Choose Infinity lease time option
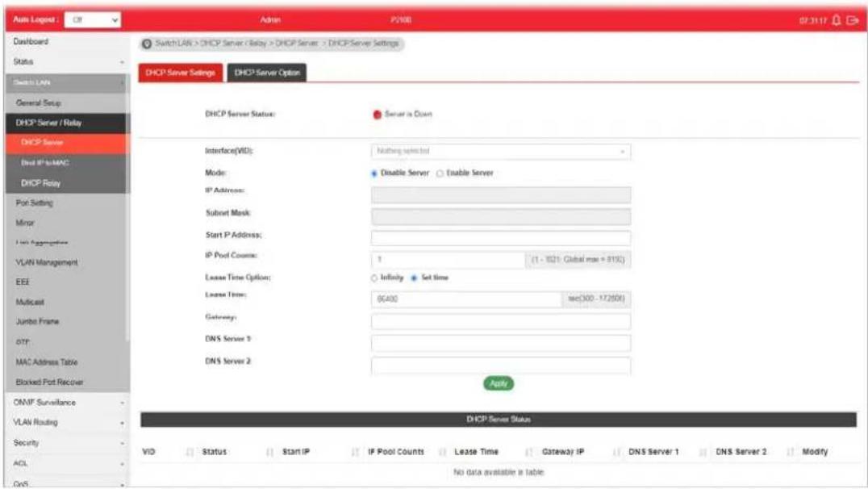The width and height of the screenshot is (868, 489). click(x=374, y=278)
